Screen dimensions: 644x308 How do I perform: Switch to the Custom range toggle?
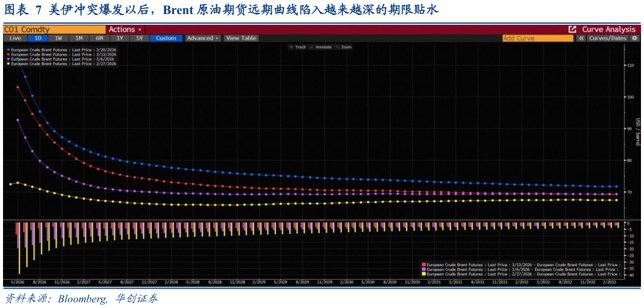[166, 38]
